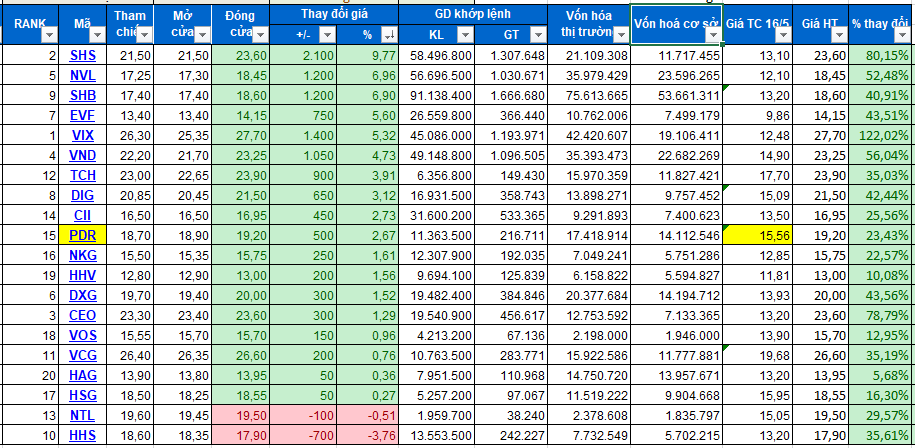Select the 38.240 trade value cell
The image size is (915, 448).
(511, 415)
